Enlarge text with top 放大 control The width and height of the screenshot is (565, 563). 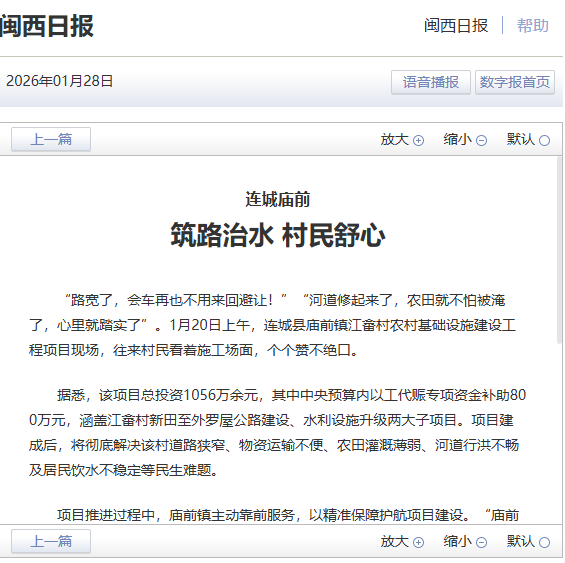402,139
